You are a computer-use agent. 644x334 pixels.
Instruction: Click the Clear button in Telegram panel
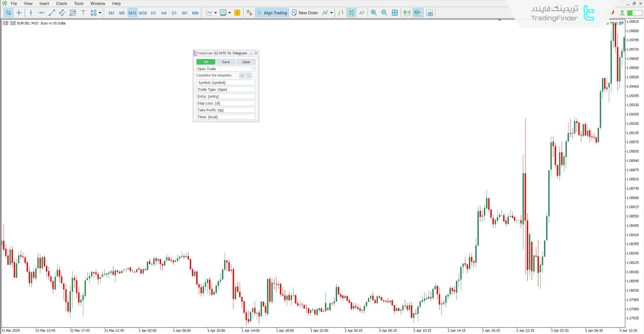(246, 62)
